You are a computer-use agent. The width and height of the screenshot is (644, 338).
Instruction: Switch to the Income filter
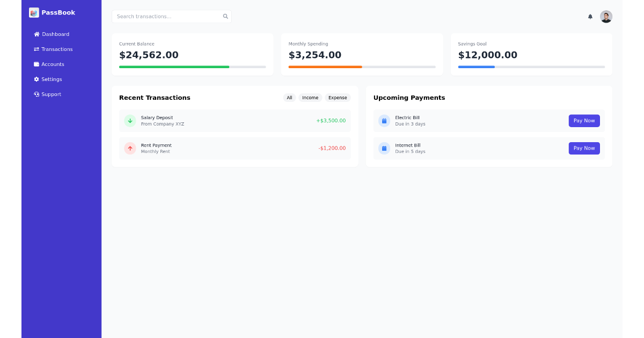pyautogui.click(x=310, y=98)
